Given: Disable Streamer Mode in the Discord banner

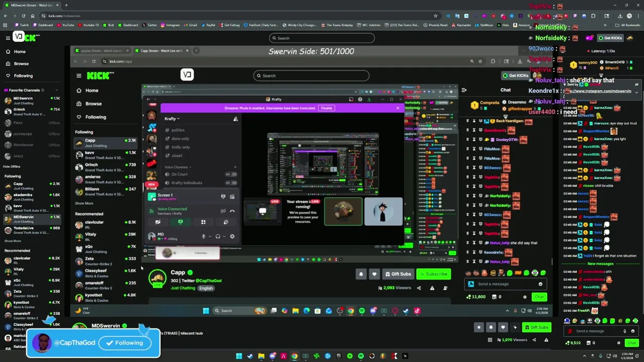Looking at the screenshot, I should coord(327,108).
